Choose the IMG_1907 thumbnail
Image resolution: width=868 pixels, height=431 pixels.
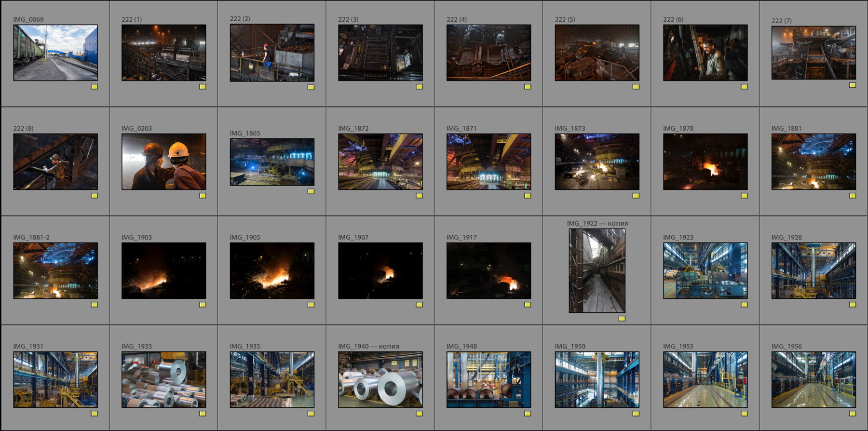point(380,270)
